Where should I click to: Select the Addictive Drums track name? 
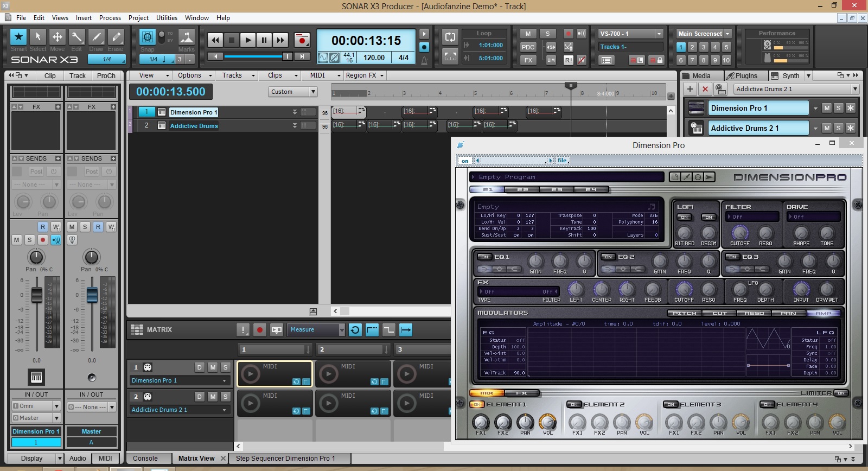tap(194, 126)
